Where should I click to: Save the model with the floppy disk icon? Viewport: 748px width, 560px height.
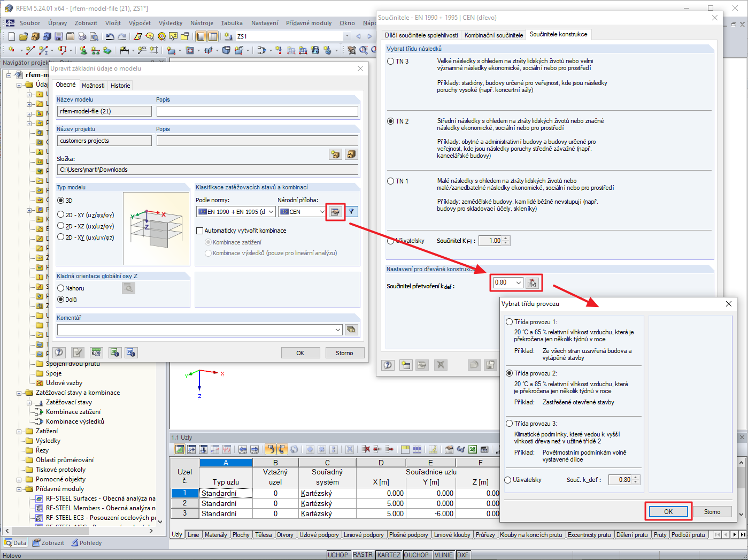pos(58,36)
